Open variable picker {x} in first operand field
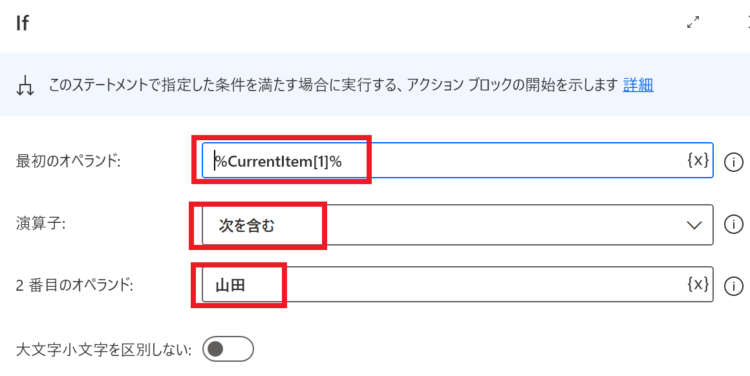Viewport: 750px width, 376px height. 698,160
